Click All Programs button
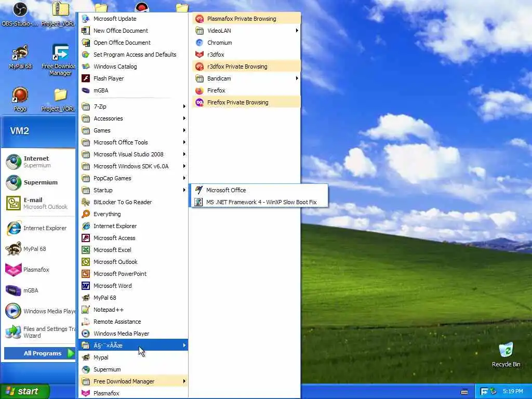 [x=39, y=353]
